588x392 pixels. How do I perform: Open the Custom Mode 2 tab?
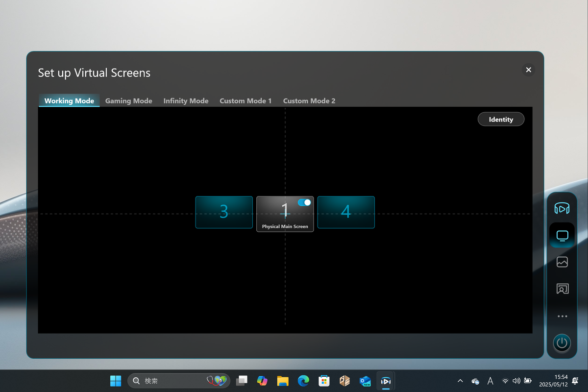coord(309,101)
